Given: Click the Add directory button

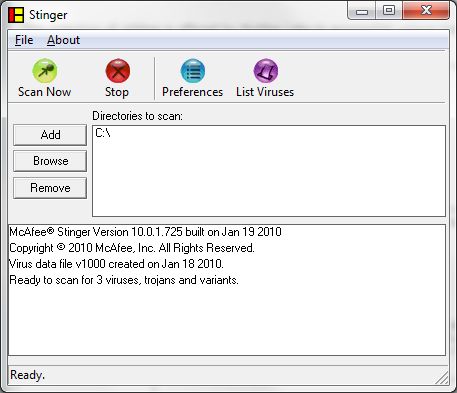Looking at the screenshot, I should click(50, 135).
